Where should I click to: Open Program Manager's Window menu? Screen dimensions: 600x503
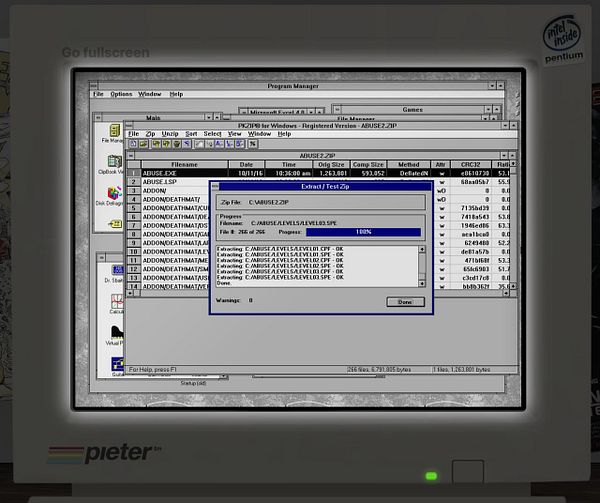[x=150, y=94]
